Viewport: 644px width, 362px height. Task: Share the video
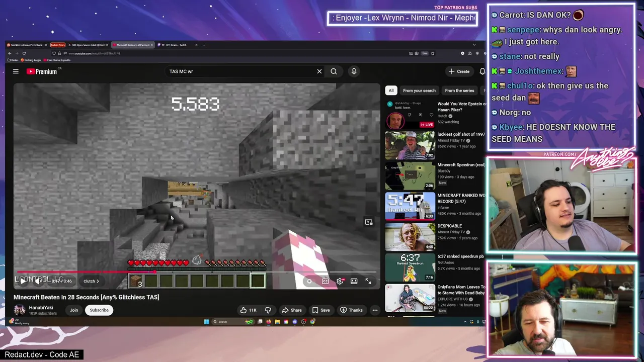[292, 310]
